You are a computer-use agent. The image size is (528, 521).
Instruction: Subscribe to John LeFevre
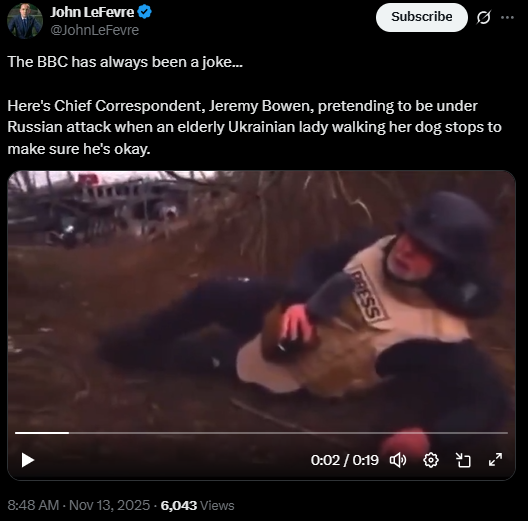(422, 17)
